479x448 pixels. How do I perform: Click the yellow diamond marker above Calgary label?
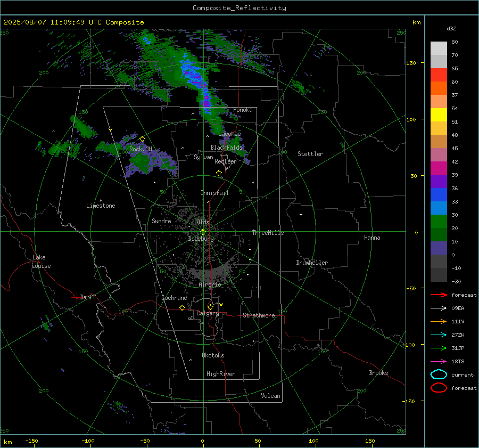pos(210,307)
